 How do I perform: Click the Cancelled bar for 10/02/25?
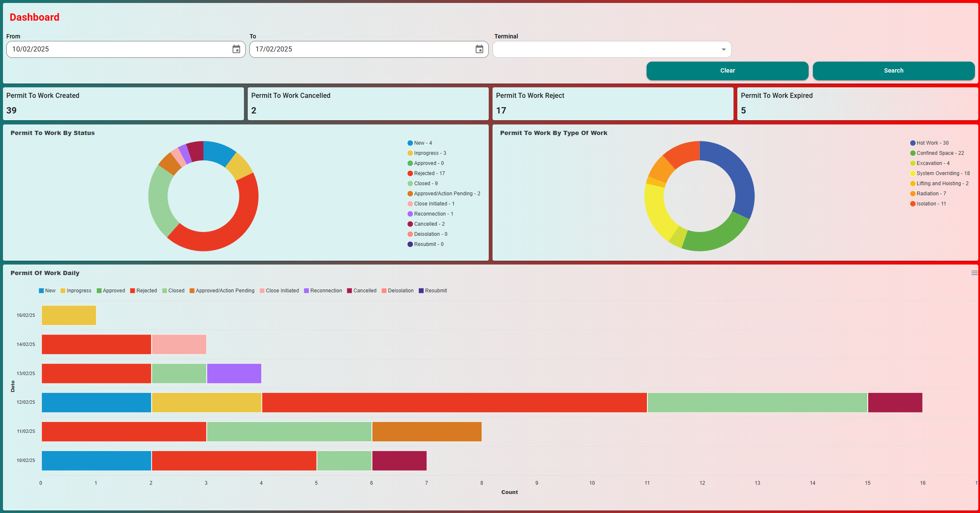pos(399,461)
